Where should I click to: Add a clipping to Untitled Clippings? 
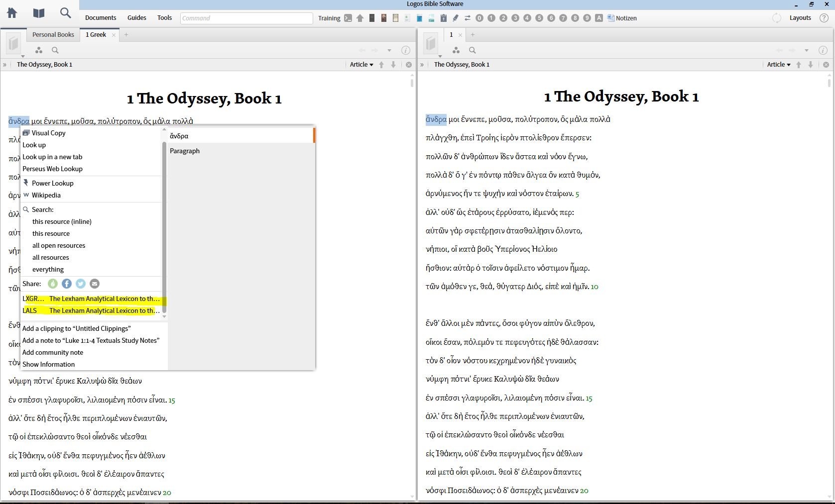(77, 328)
